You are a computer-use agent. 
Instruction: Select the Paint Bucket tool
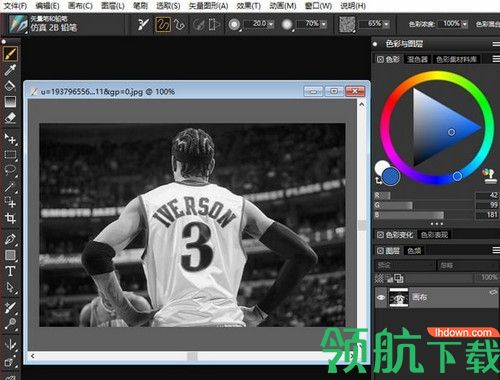(10, 86)
